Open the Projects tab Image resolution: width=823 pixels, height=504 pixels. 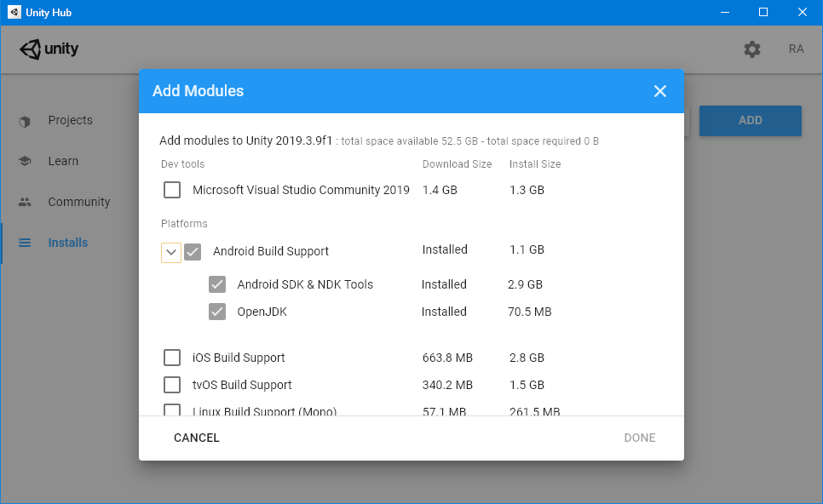[70, 121]
